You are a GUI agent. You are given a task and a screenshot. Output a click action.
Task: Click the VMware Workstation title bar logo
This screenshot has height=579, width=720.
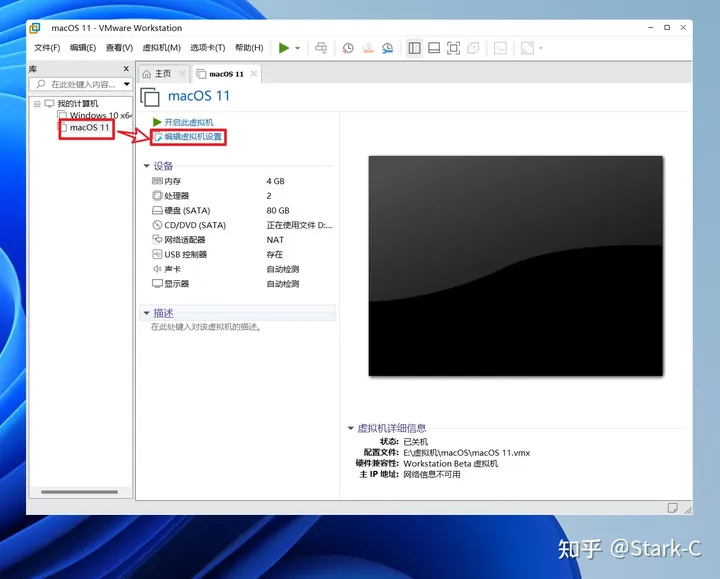click(x=35, y=28)
